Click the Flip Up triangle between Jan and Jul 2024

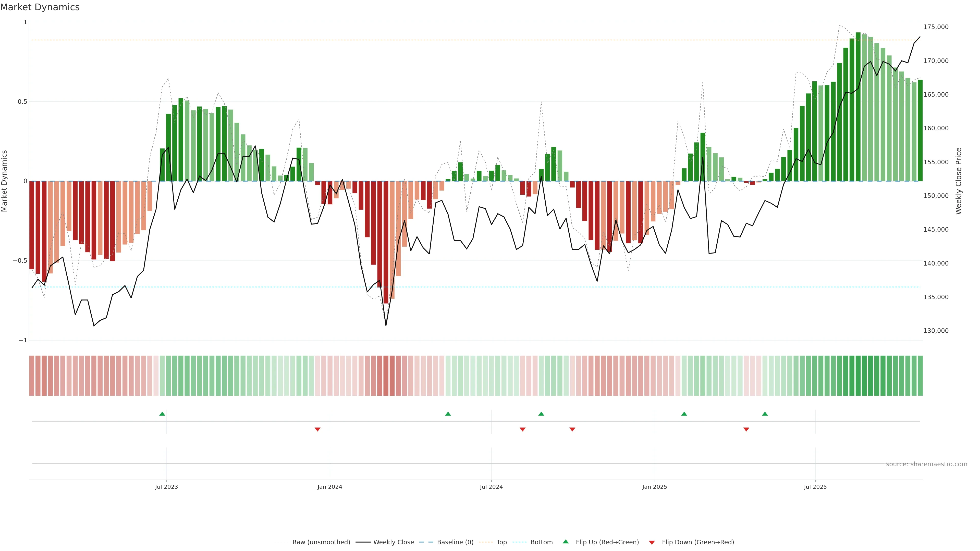point(448,414)
